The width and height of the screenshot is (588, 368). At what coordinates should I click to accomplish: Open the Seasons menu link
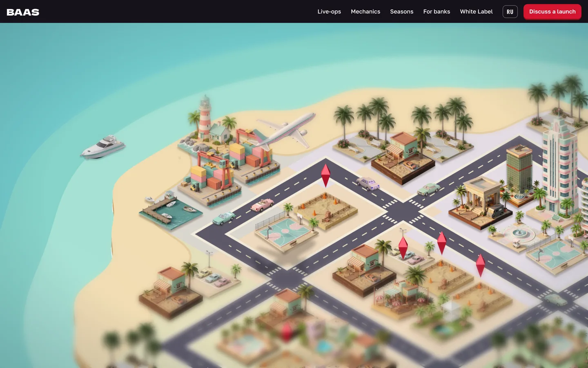click(401, 11)
